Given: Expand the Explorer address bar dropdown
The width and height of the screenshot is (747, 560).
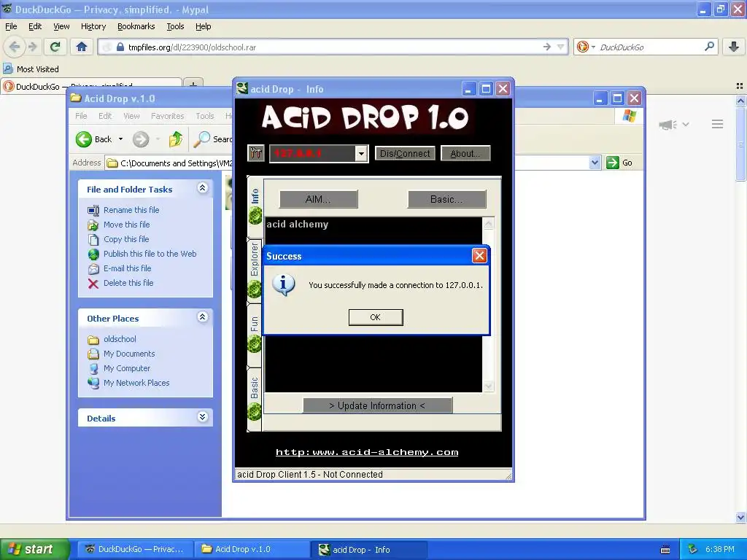Looking at the screenshot, I should coord(595,163).
